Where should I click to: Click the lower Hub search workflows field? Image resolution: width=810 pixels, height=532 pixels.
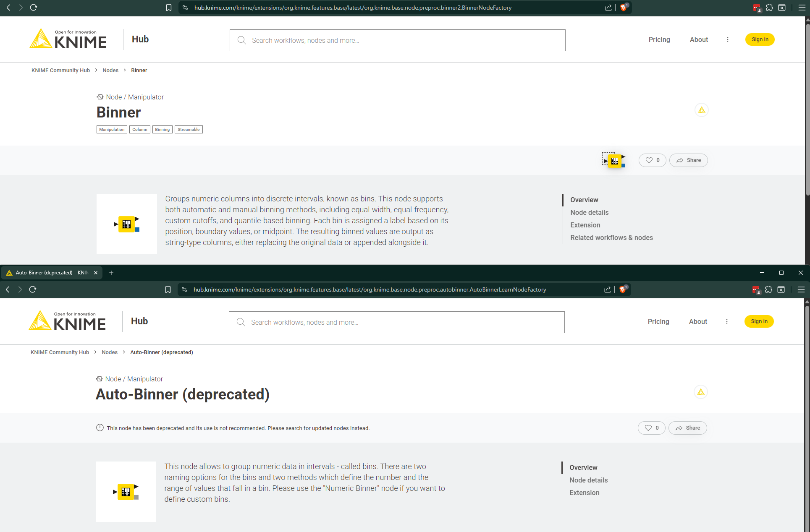coord(396,322)
